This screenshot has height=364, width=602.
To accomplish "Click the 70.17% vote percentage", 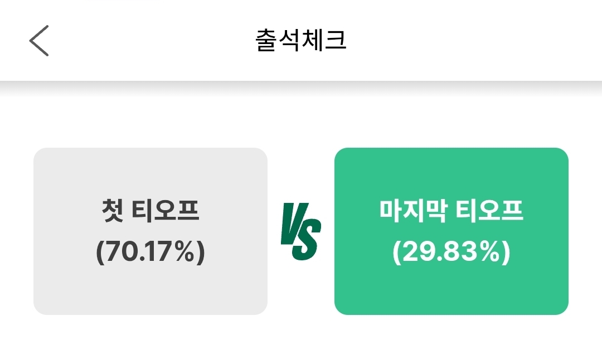I will tap(151, 253).
